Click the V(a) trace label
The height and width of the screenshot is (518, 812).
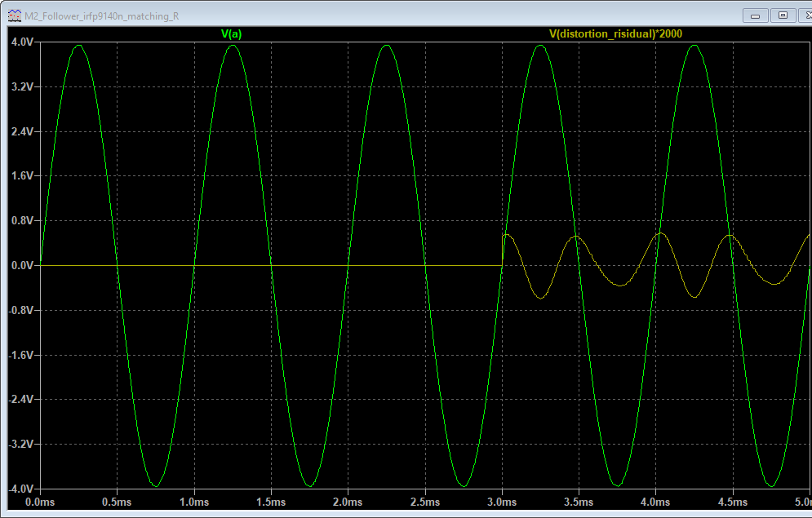[x=231, y=34]
